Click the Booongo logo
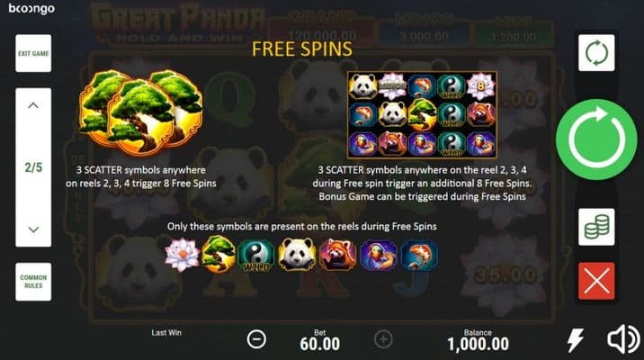 31,9
